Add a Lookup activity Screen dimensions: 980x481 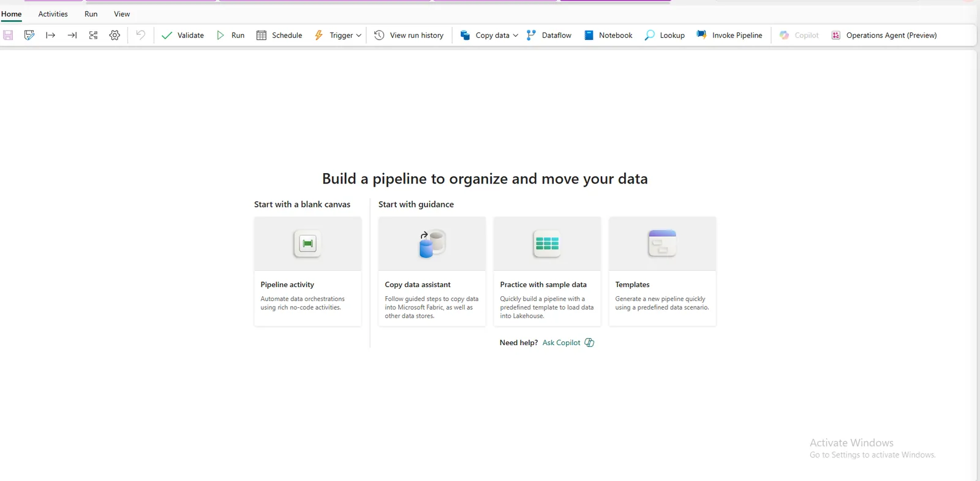click(x=665, y=35)
